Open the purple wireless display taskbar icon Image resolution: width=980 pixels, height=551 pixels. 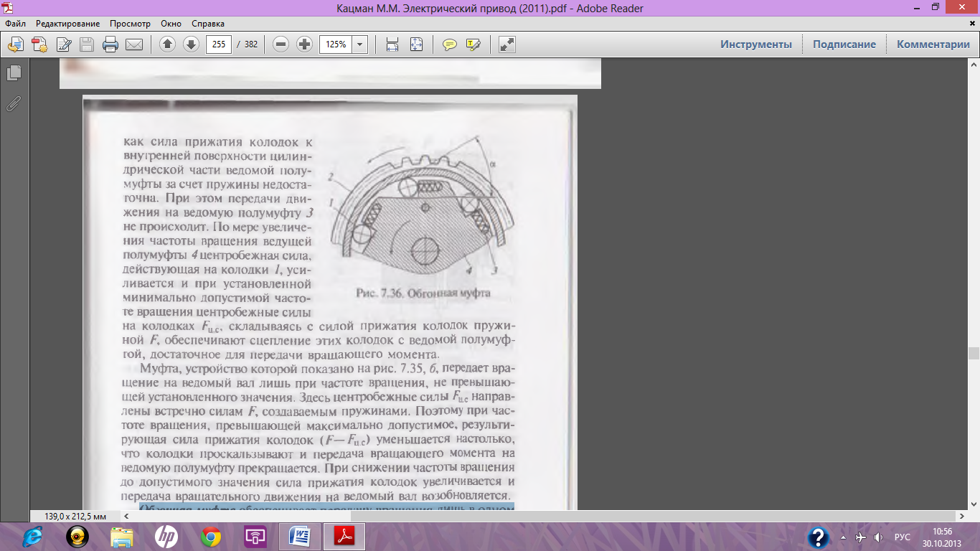255,537
